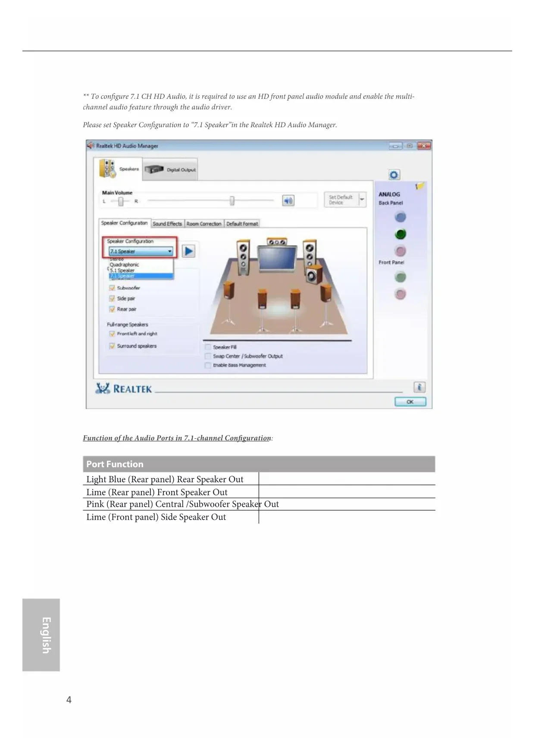The height and width of the screenshot is (756, 535).
Task: Click the green back panel jack
Action: pyautogui.click(x=400, y=234)
